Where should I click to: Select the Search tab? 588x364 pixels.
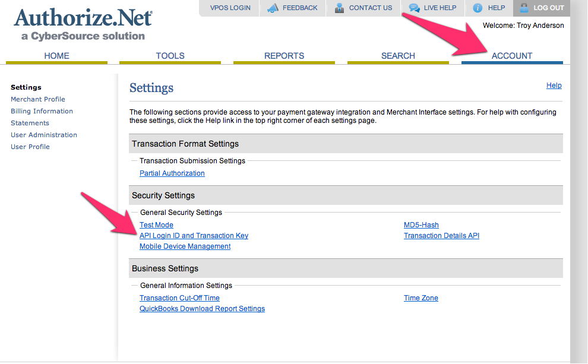pyautogui.click(x=398, y=56)
